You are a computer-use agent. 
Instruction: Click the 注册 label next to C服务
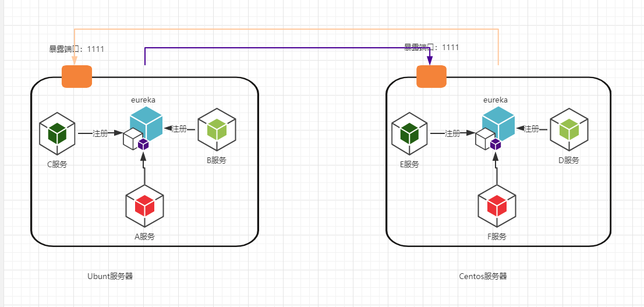pyautogui.click(x=100, y=133)
